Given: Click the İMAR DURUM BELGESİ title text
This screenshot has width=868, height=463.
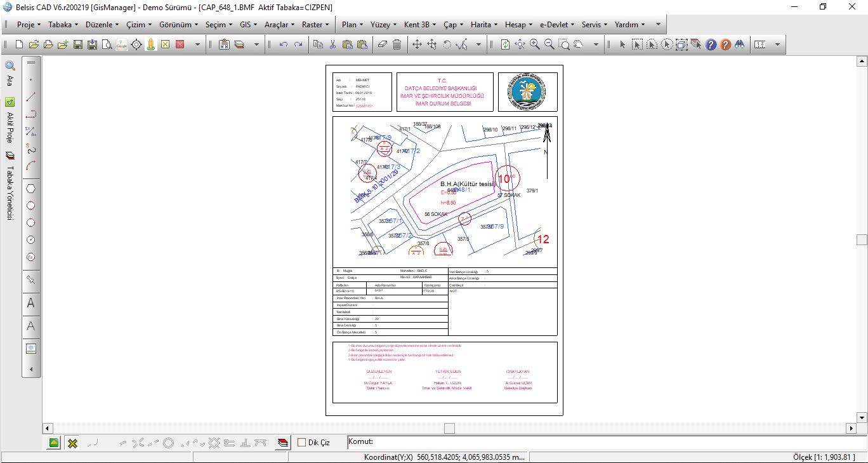Looking at the screenshot, I should [x=442, y=103].
